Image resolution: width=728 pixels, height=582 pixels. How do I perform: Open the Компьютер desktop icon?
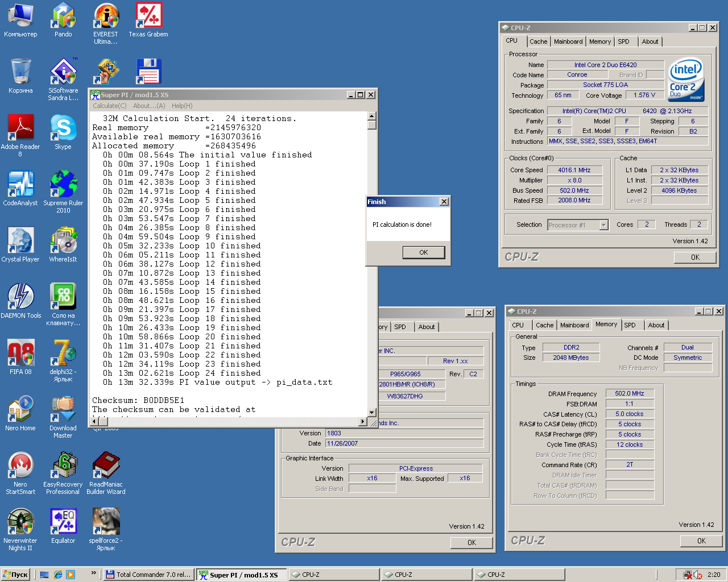(20, 20)
